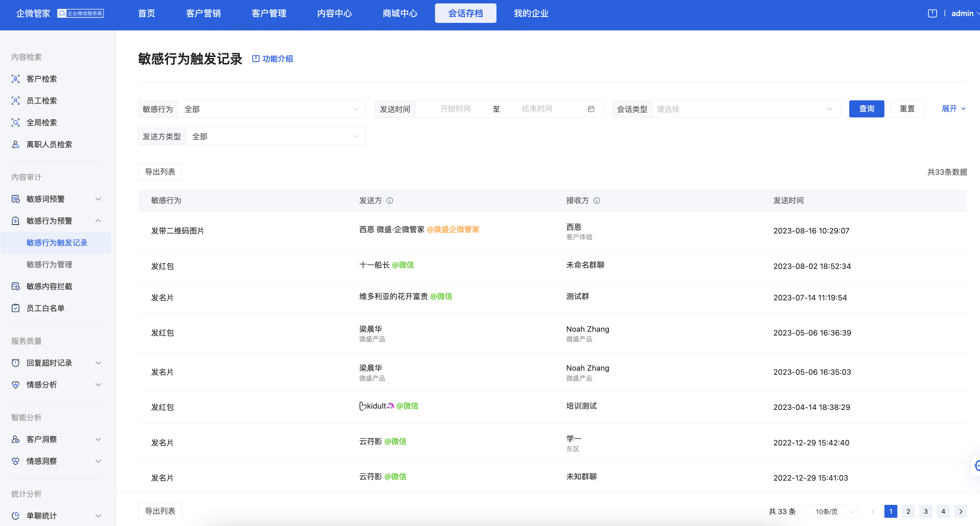Screen dimensions: 980x526
Task: Open the 会话类型 请选择 dropdown
Action: (x=746, y=109)
